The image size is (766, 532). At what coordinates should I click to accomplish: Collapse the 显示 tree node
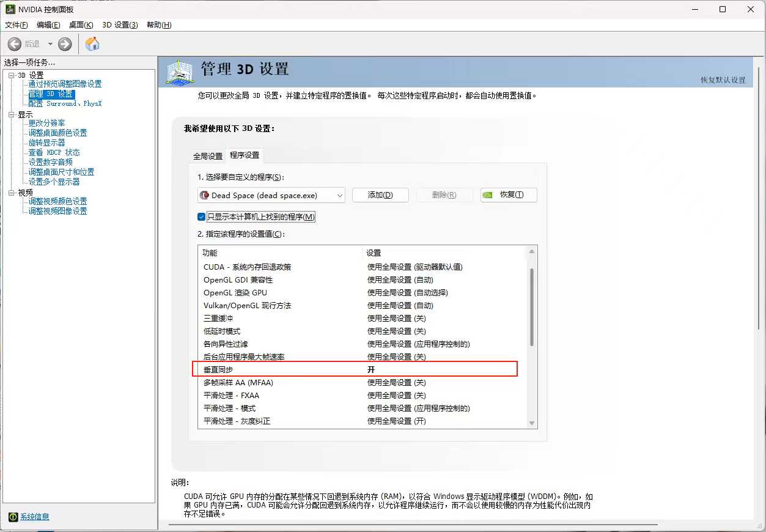click(11, 114)
